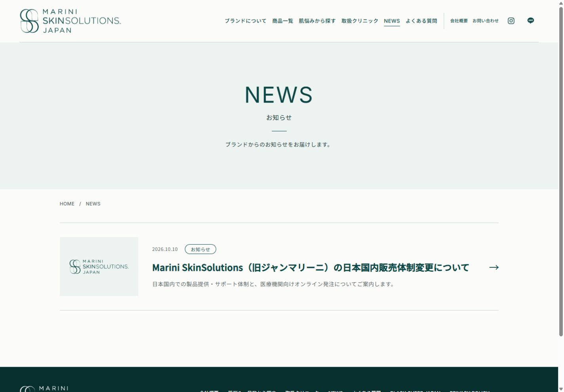Screen dimensions: 564x392
Task: Click the お知らせ subtitle under NEWS heading
Action: click(x=279, y=118)
